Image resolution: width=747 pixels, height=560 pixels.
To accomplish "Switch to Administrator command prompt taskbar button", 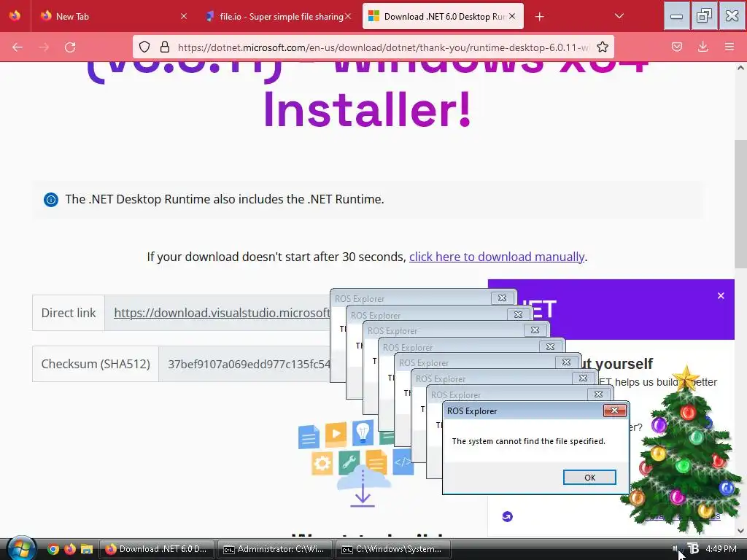I will 275,549.
